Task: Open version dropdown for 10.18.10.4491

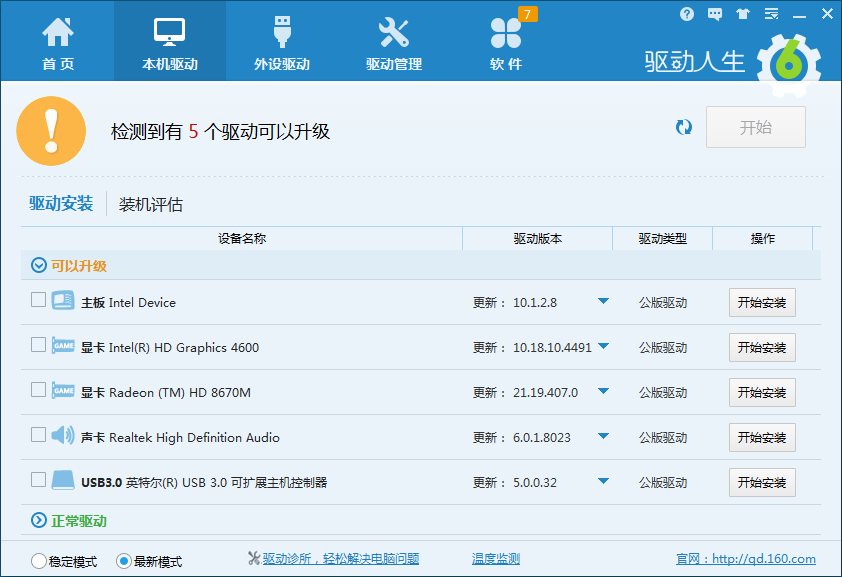Action: (x=603, y=346)
